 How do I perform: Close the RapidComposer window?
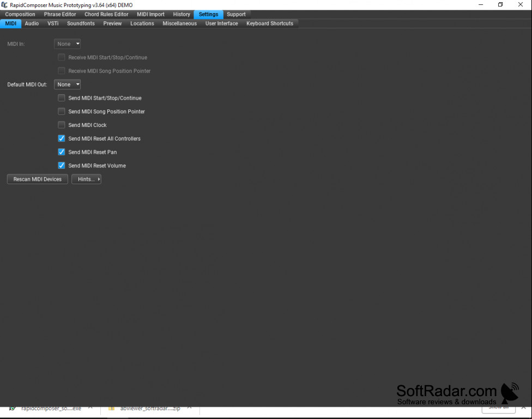(521, 5)
